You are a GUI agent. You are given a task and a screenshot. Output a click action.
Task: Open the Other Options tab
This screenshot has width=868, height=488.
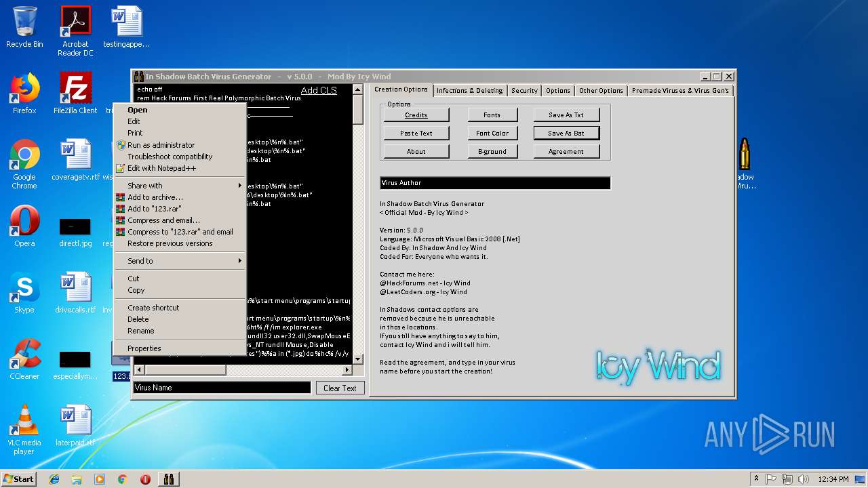click(x=601, y=90)
